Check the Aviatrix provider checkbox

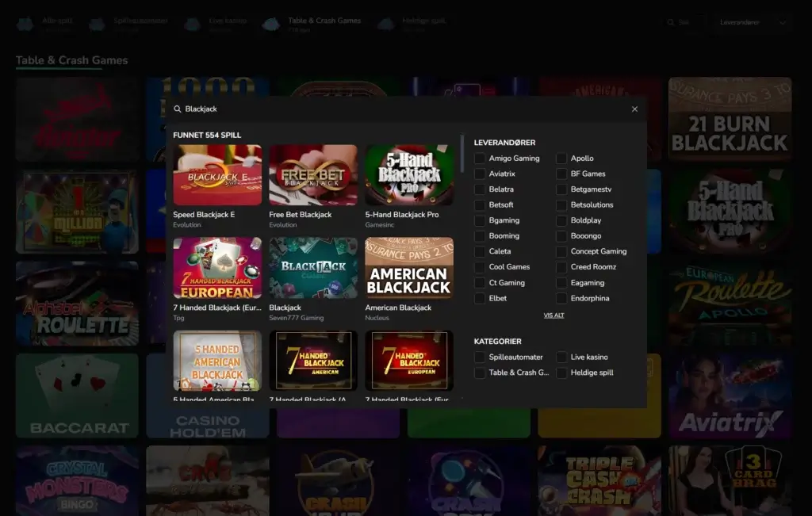pyautogui.click(x=480, y=174)
